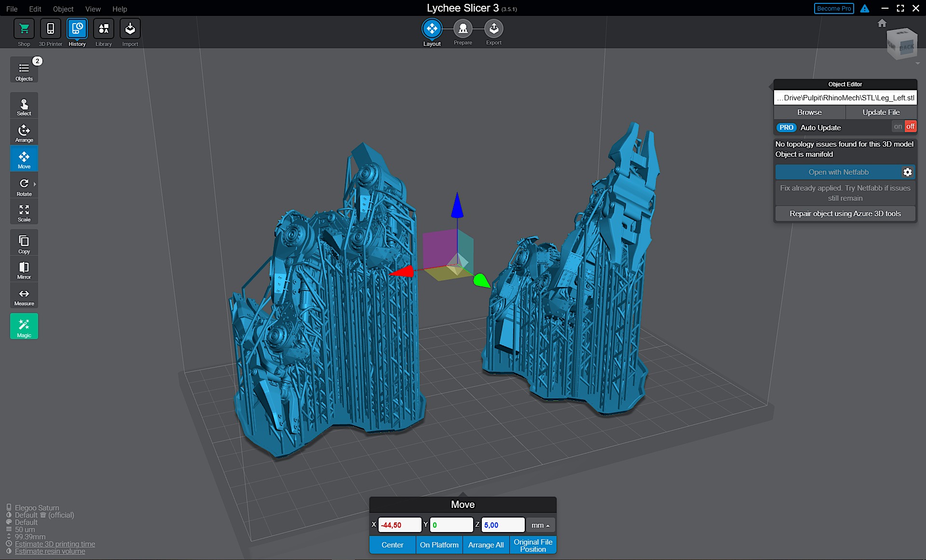
Task: Select the Arrange tool
Action: (x=24, y=133)
